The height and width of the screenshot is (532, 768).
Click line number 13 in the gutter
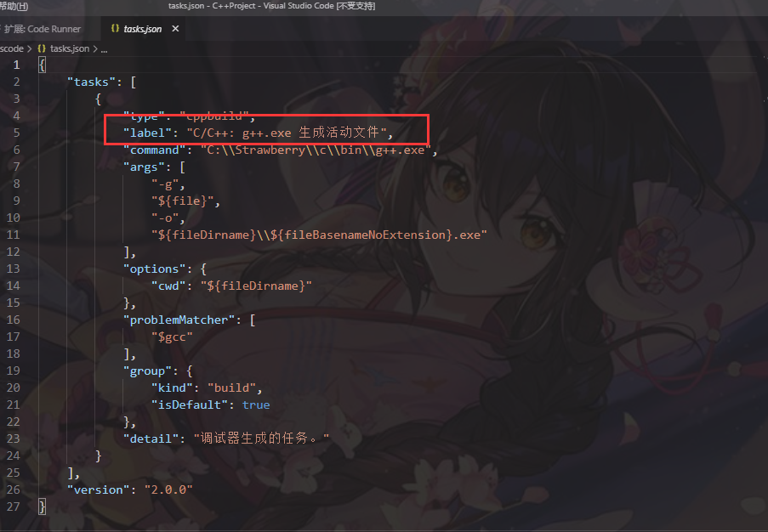pos(14,269)
